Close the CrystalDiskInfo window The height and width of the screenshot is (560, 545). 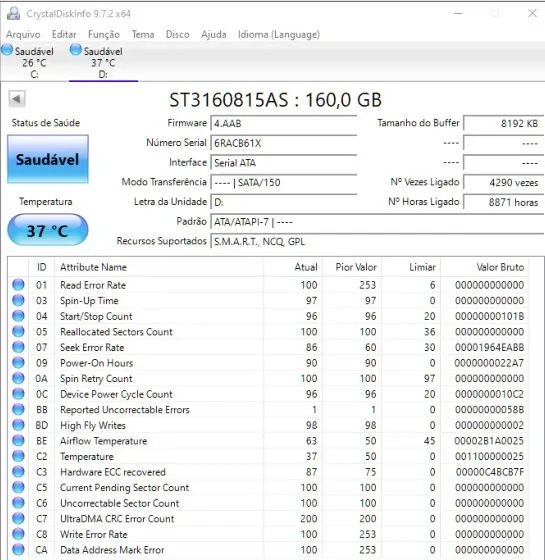click(532, 14)
